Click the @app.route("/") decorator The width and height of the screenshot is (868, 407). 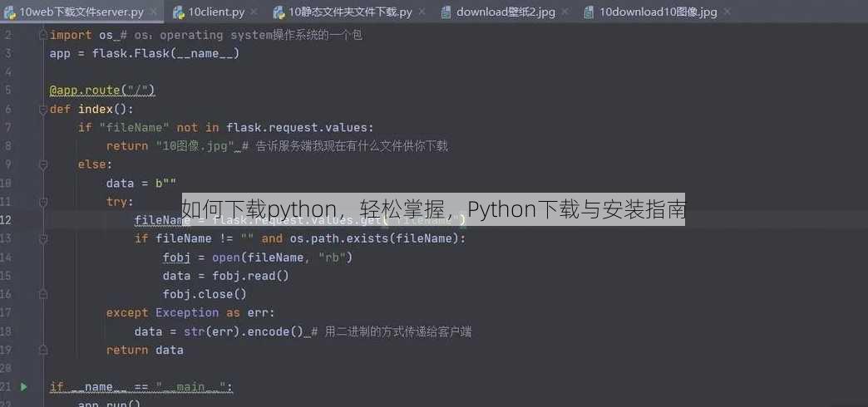coord(102,91)
